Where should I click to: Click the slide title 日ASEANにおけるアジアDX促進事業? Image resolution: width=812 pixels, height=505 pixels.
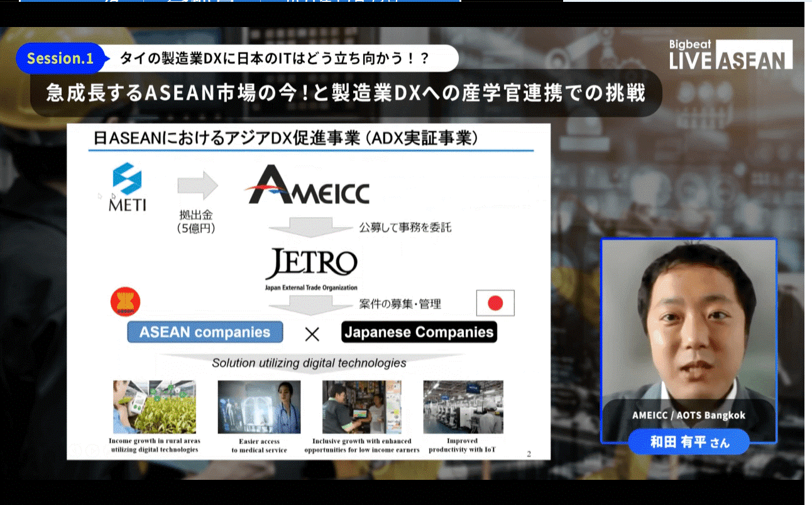286,138
